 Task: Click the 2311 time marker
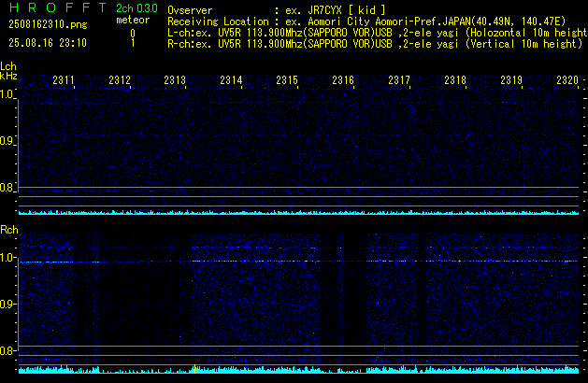pyautogui.click(x=64, y=80)
